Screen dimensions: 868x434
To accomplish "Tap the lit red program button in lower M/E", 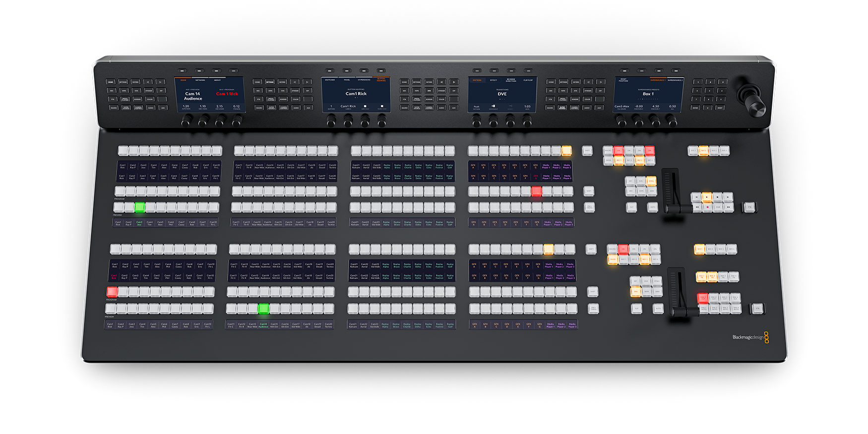I will 112,291.
